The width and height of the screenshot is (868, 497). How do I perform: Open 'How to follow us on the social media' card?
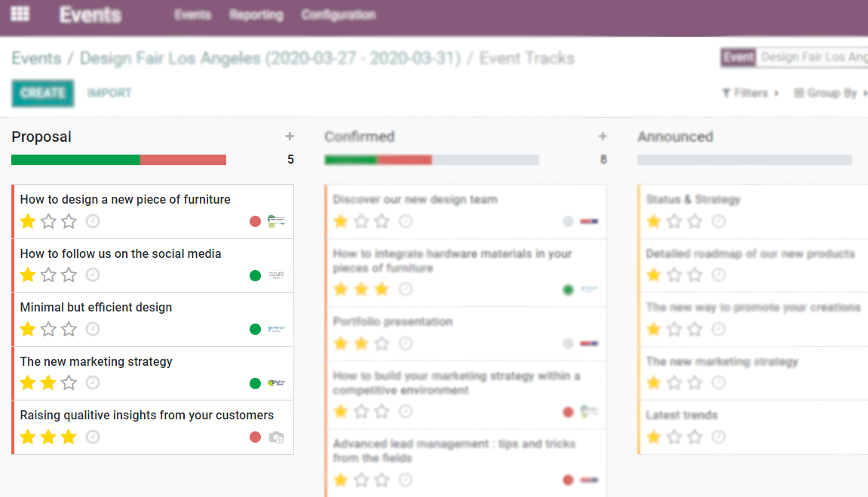pyautogui.click(x=153, y=265)
